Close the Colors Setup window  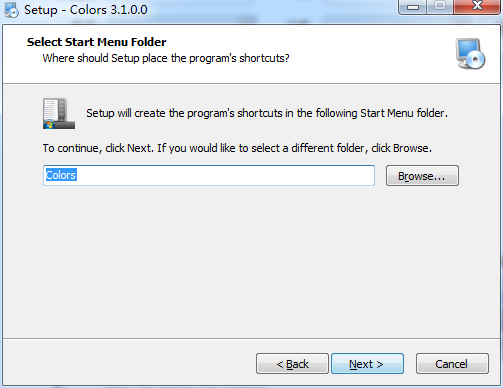click(477, 7)
